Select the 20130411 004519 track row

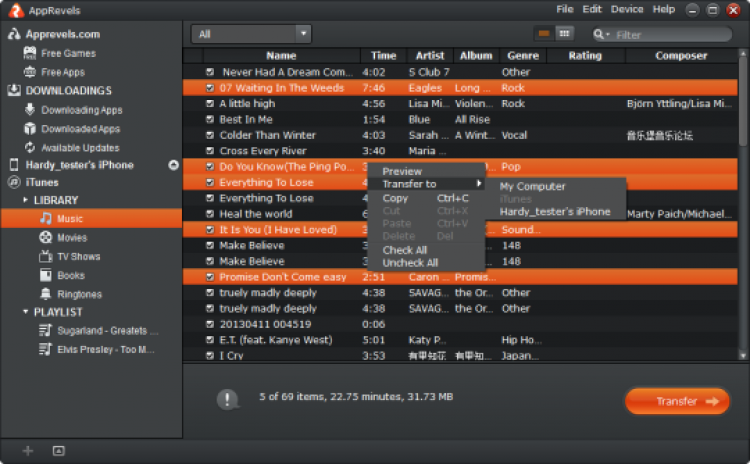click(460, 324)
